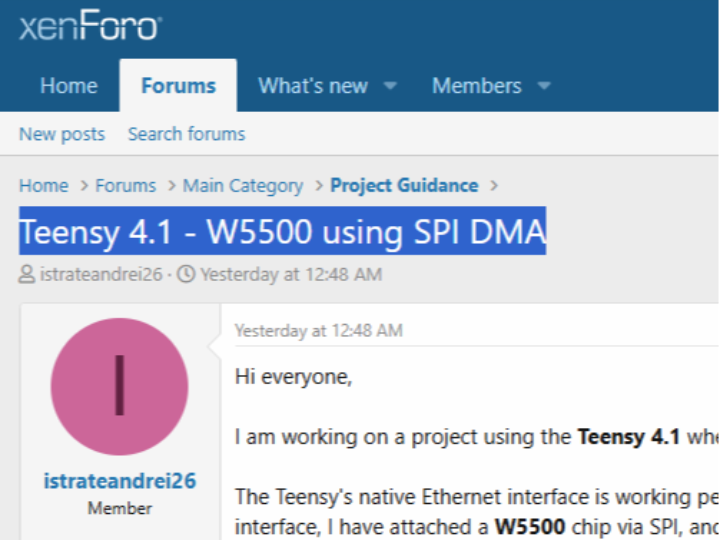Select the Forums navigation tab
The height and width of the screenshot is (540, 720).
tap(178, 86)
